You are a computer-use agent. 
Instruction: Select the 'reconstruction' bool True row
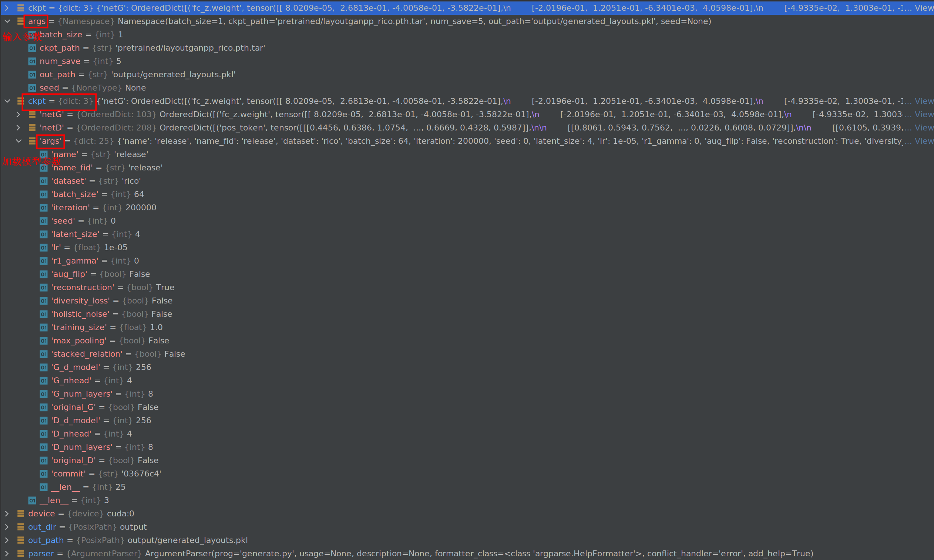112,288
